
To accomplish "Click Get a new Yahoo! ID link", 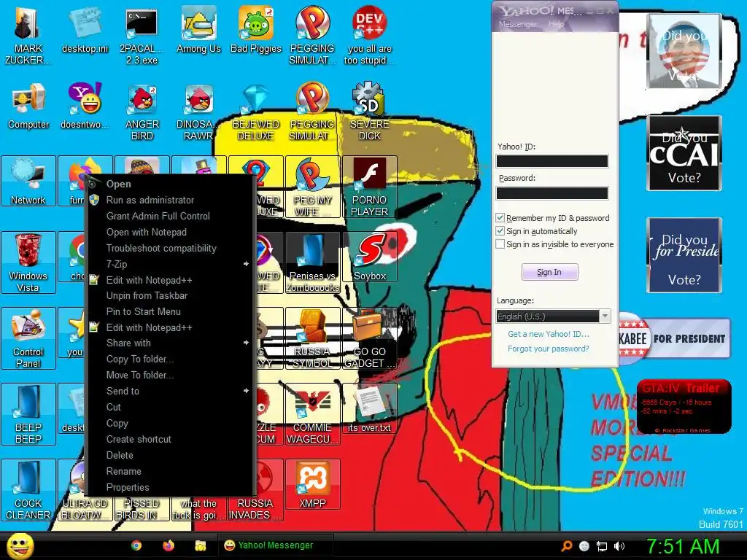I will point(549,334).
